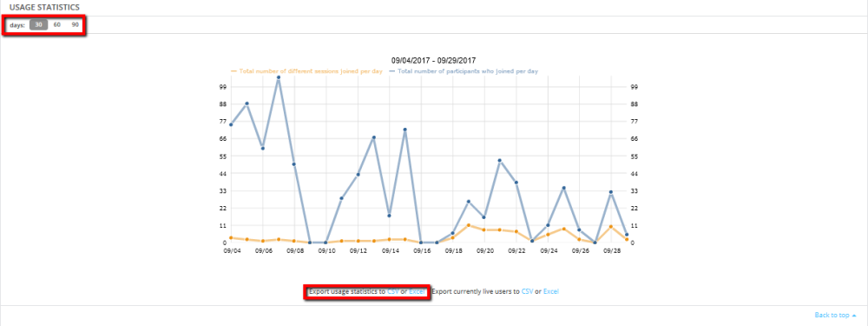Image resolution: width=868 pixels, height=326 pixels.
Task: Click the 09/15 participants data point near 72
Action: point(405,130)
